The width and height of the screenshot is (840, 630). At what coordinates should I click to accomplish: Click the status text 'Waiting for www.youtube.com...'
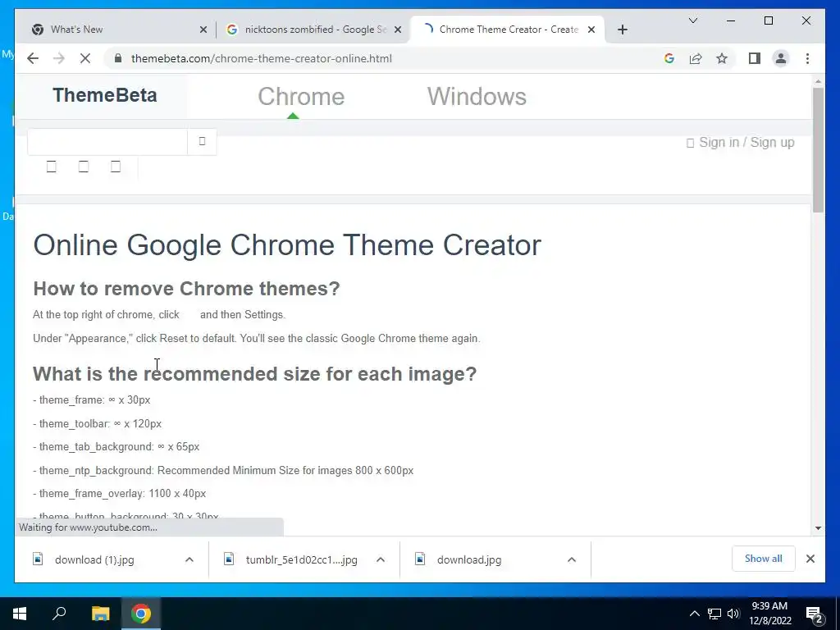coord(88,527)
